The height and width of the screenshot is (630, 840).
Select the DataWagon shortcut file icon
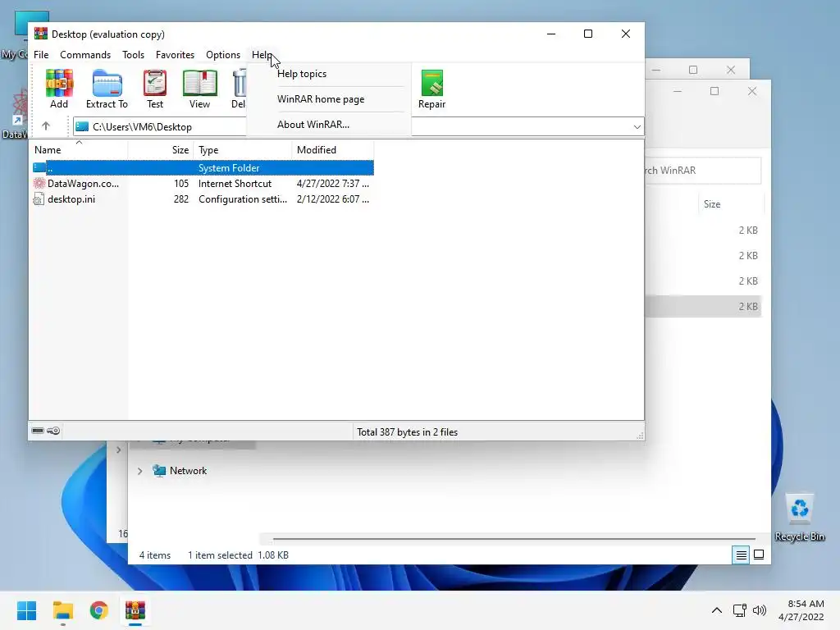(39, 183)
